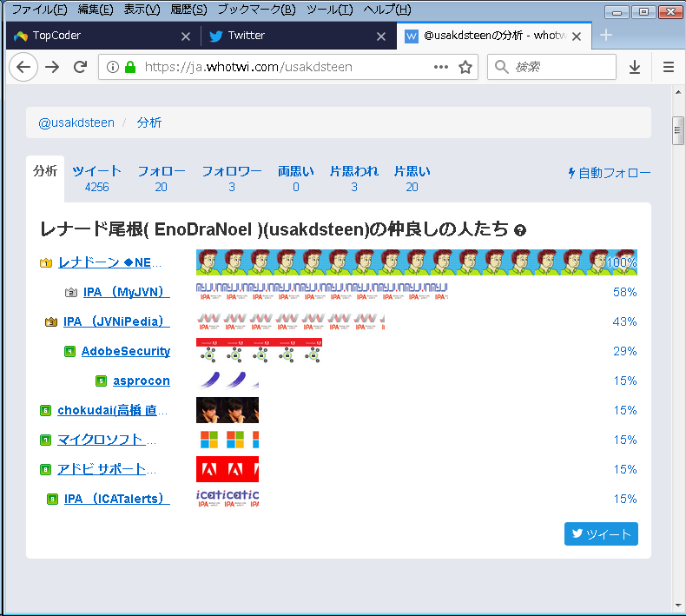Click the 100% avatar bar for レナドーン
The width and height of the screenshot is (686, 616).
[417, 262]
